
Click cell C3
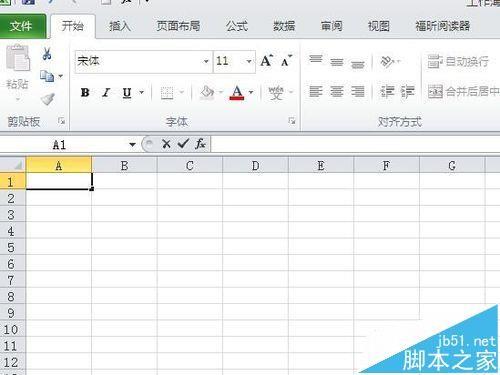coord(190,214)
